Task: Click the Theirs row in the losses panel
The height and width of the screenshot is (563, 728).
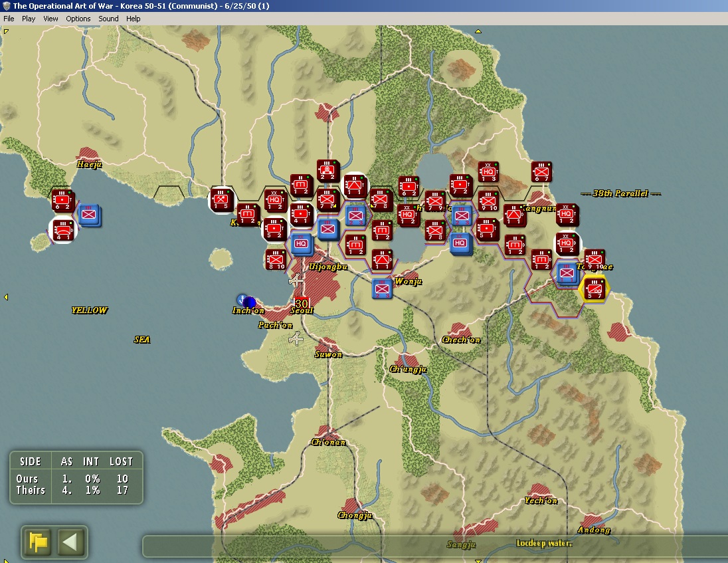Action: 76,490
